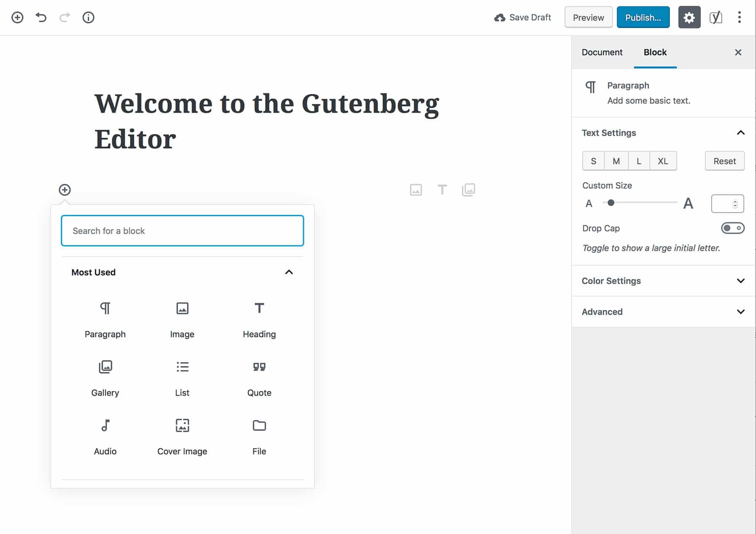Image resolution: width=756 pixels, height=534 pixels.
Task: Click the Custom Size slider handle
Action: click(611, 203)
